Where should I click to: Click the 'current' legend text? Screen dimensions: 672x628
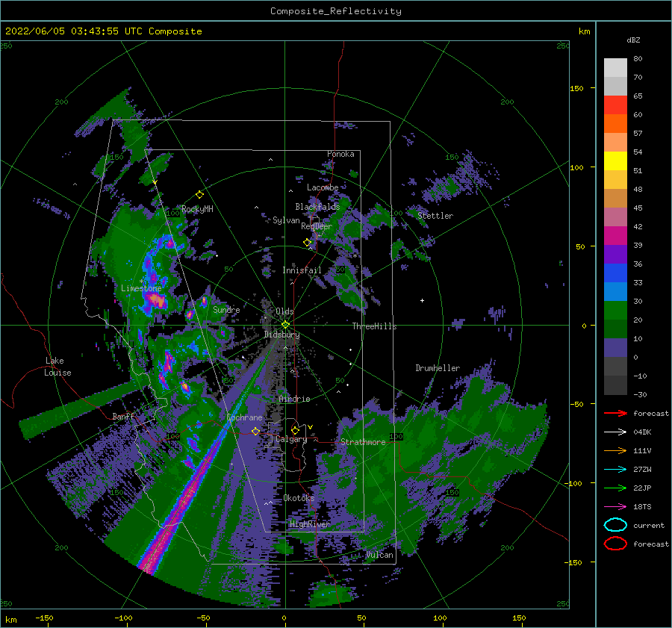pyautogui.click(x=649, y=525)
